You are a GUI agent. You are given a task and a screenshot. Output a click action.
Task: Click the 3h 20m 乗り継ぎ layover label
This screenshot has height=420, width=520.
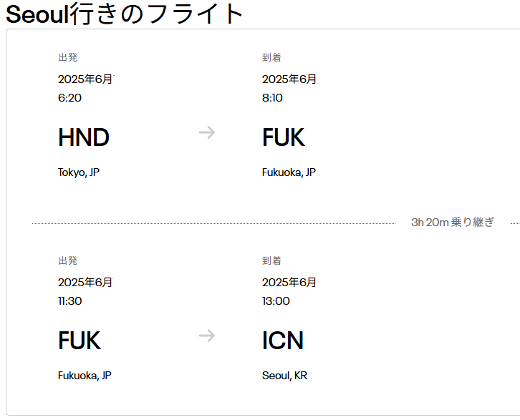453,223
